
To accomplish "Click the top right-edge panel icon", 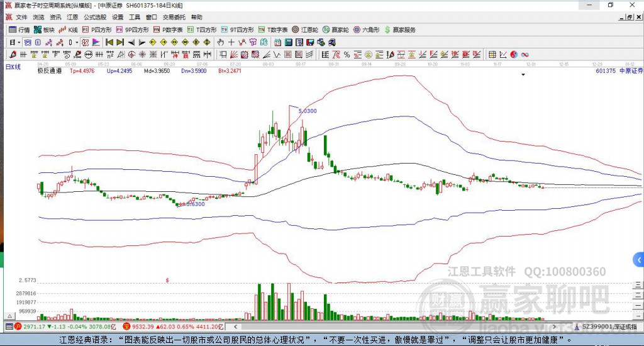I will pyautogui.click(x=638, y=284).
